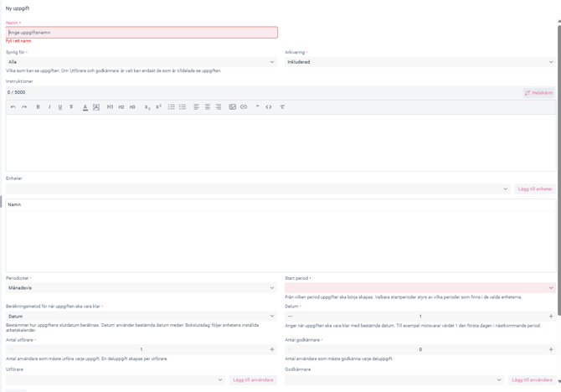Open the text color picker
This screenshot has width=561, height=392.
(x=85, y=107)
